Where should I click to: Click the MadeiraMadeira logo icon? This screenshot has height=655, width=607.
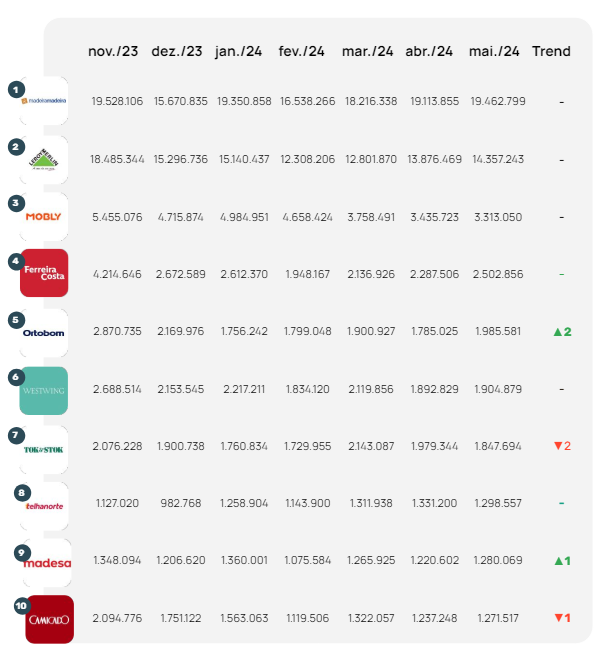point(45,101)
